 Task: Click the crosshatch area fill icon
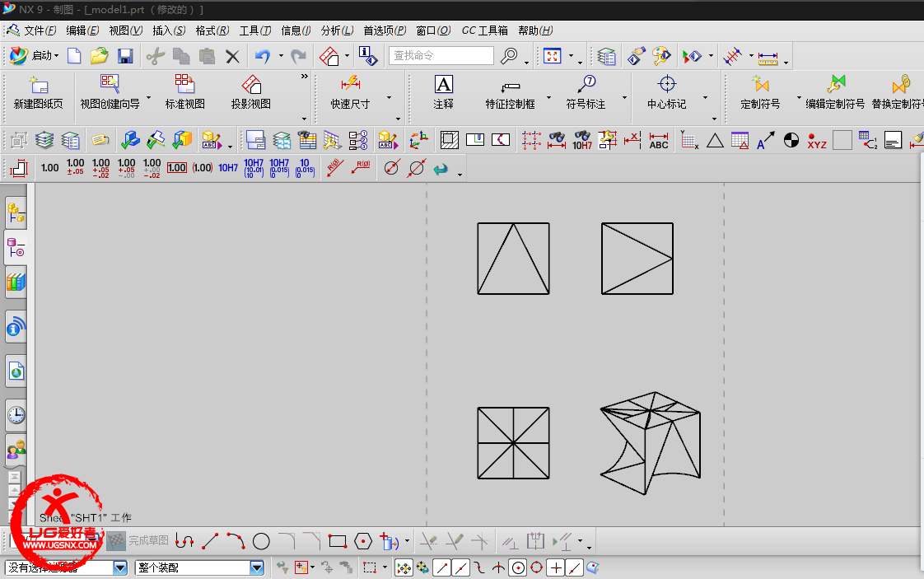pyautogui.click(x=450, y=140)
